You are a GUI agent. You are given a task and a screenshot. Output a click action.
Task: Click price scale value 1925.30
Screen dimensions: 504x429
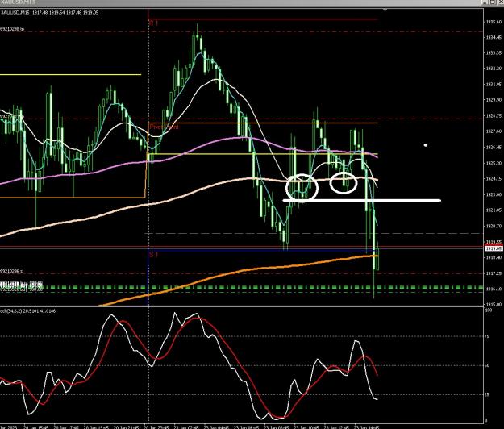point(494,163)
